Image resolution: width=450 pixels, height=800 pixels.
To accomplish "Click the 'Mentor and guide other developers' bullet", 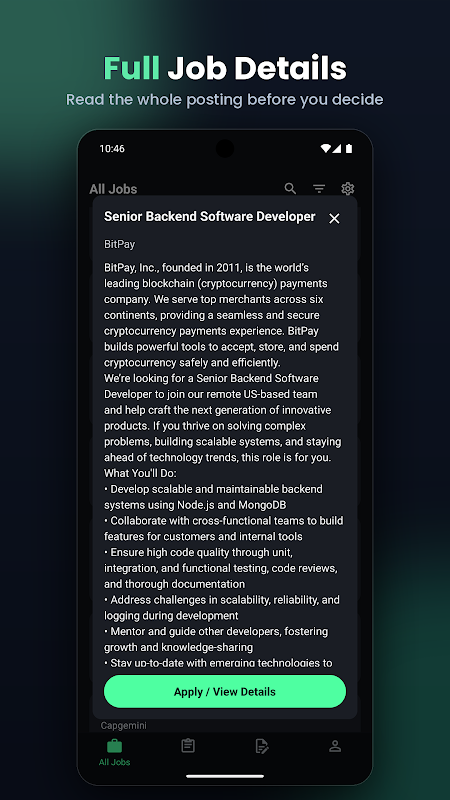I will point(216,639).
